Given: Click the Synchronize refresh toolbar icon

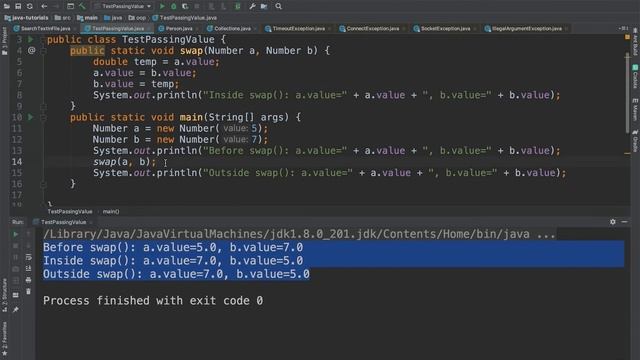Looking at the screenshot, I should click(x=30, y=6).
